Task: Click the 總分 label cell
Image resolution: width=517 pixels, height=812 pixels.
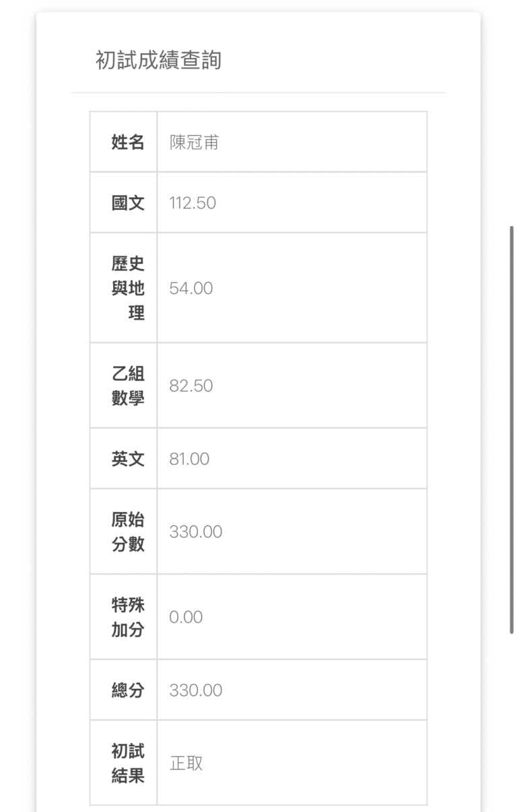Action: click(x=128, y=690)
